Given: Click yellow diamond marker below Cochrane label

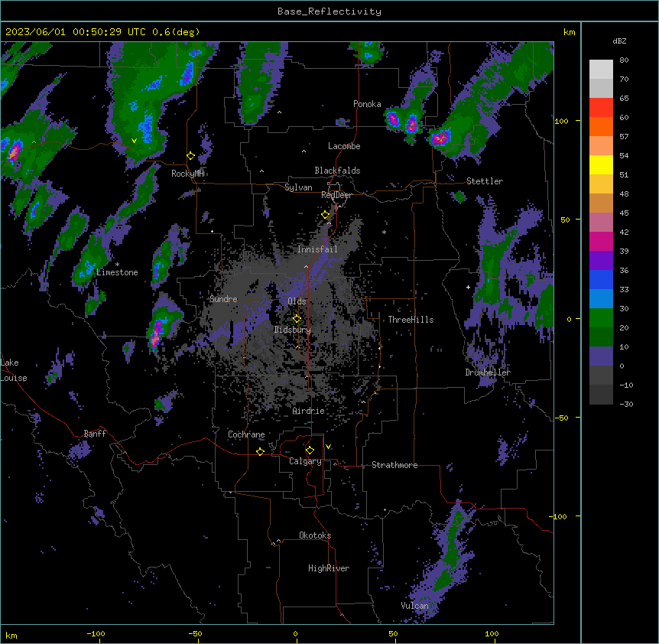Looking at the screenshot, I should 260,451.
